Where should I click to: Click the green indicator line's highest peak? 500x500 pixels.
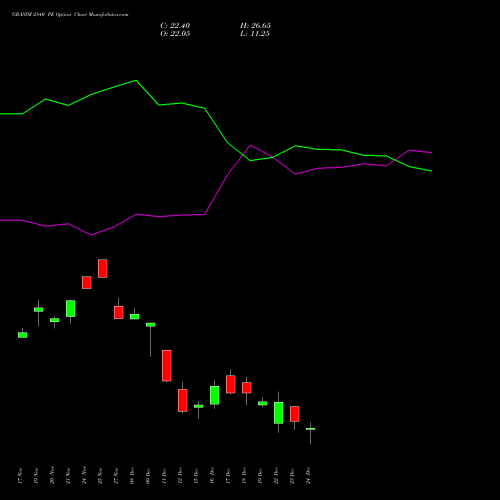[136, 80]
